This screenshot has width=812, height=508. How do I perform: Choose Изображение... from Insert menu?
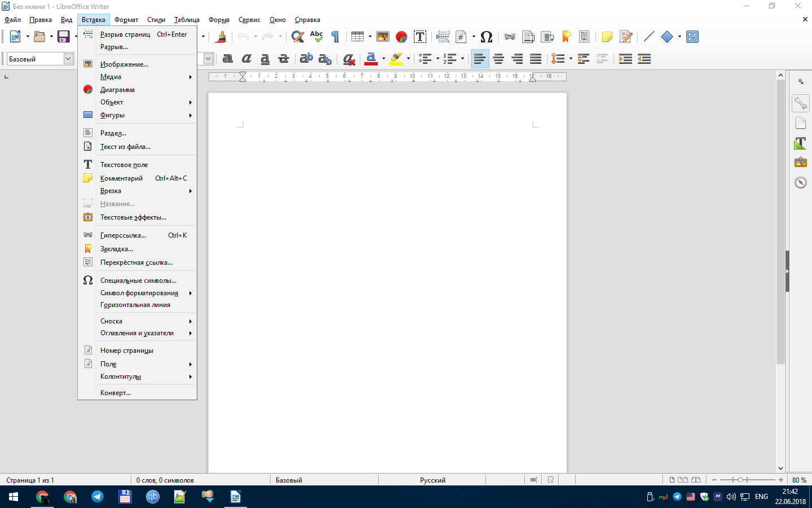[137, 64]
